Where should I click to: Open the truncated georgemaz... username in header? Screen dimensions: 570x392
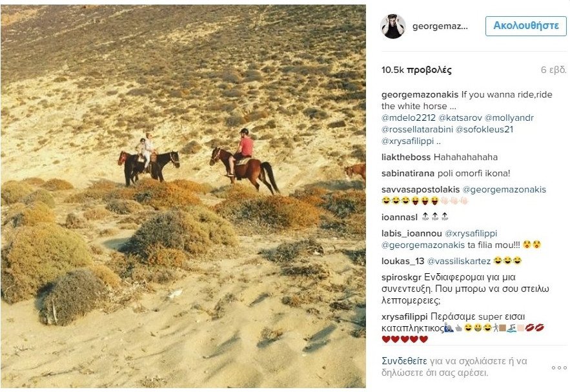(440, 26)
